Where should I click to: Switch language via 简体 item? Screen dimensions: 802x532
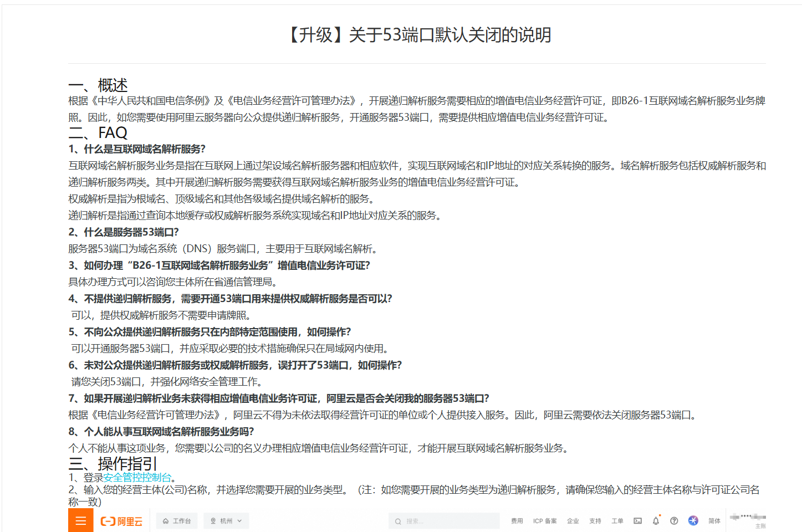coord(714,521)
